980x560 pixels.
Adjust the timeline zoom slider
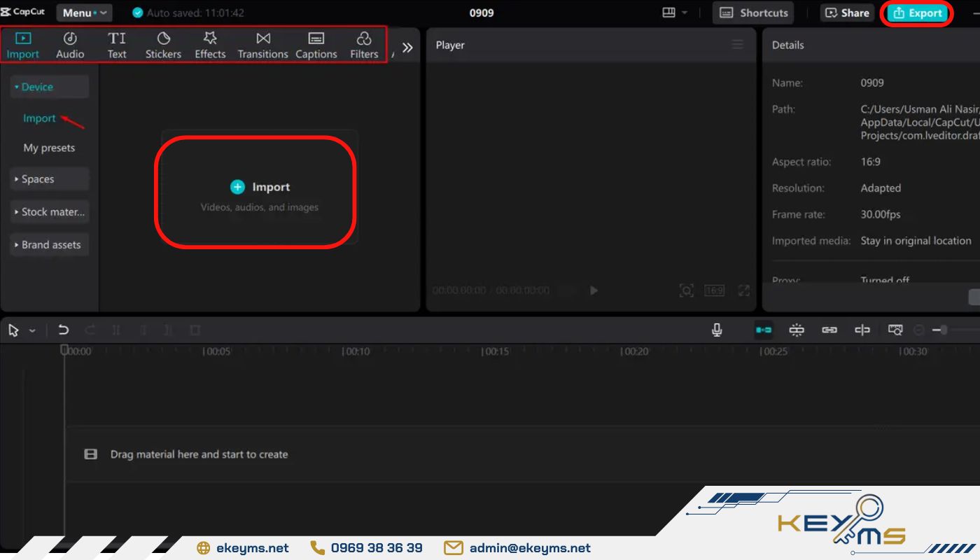944,330
